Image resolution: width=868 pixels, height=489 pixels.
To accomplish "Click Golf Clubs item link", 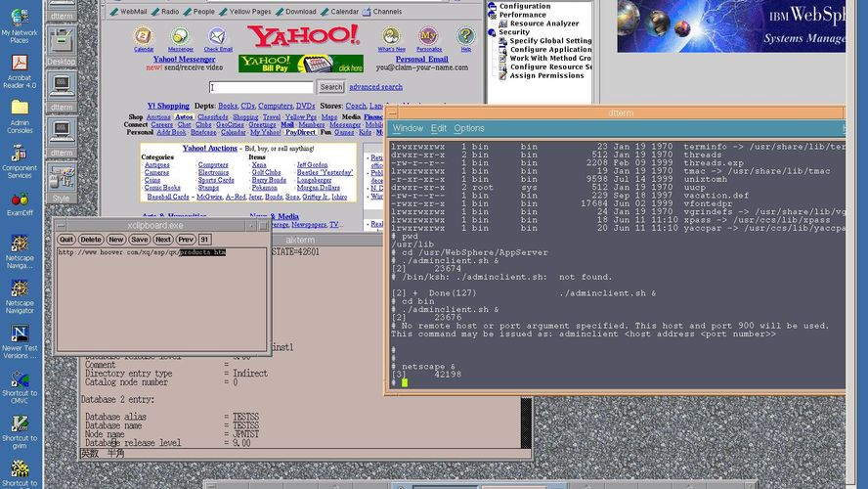I will tap(266, 173).
